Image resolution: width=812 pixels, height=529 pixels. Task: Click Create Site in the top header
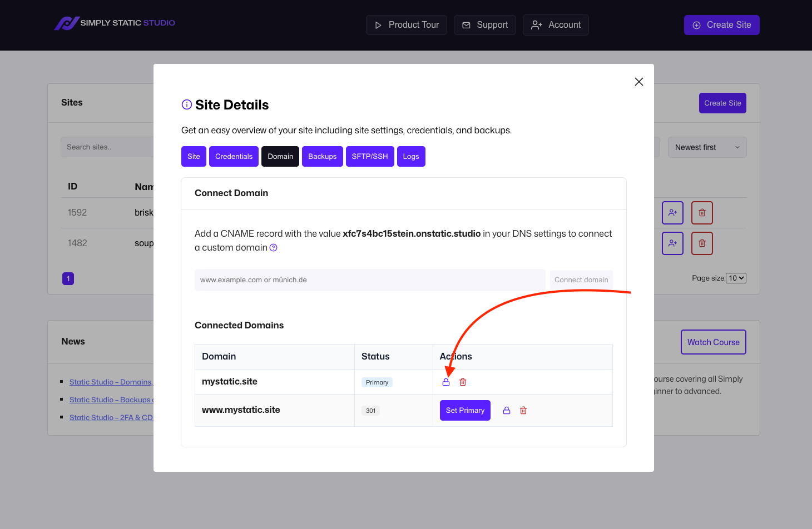coord(722,25)
